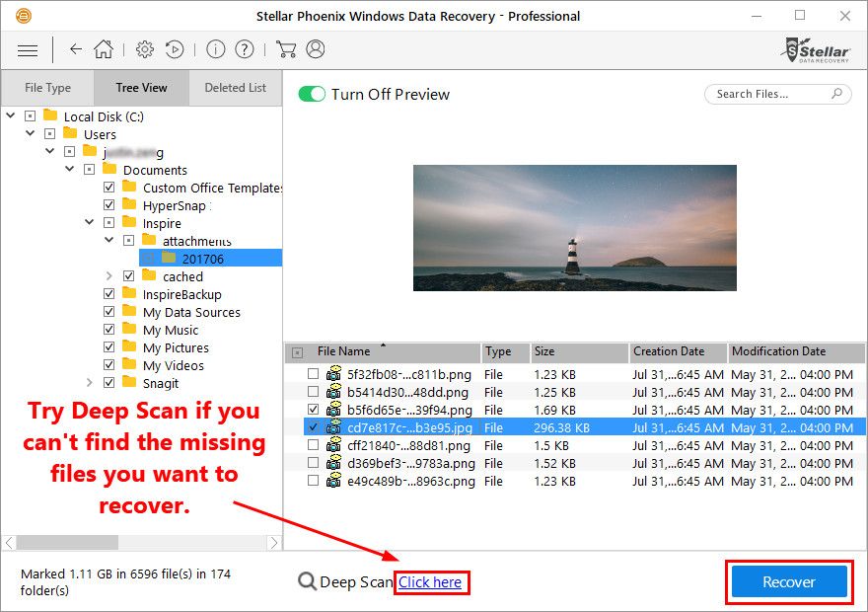This screenshot has height=612, width=868.
Task: Click the Recover button
Action: (x=789, y=581)
